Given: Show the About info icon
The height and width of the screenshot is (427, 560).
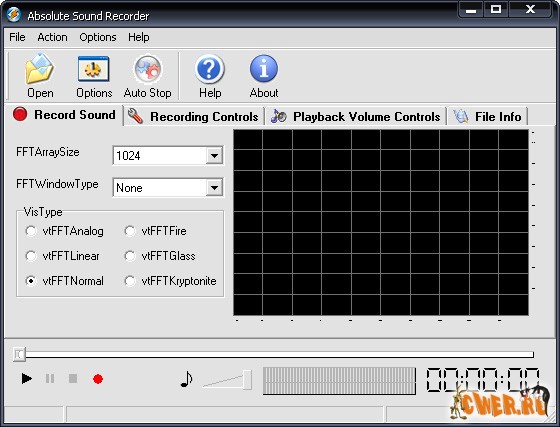Looking at the screenshot, I should pyautogui.click(x=264, y=69).
